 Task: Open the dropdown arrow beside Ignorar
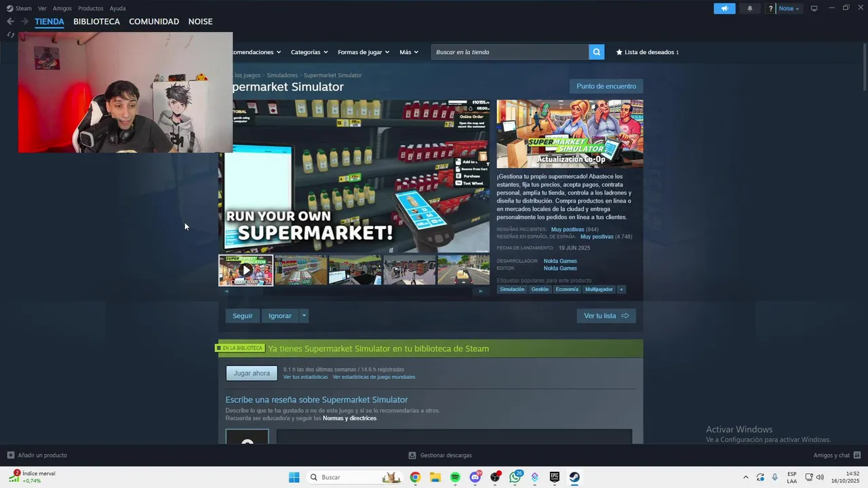[304, 316]
